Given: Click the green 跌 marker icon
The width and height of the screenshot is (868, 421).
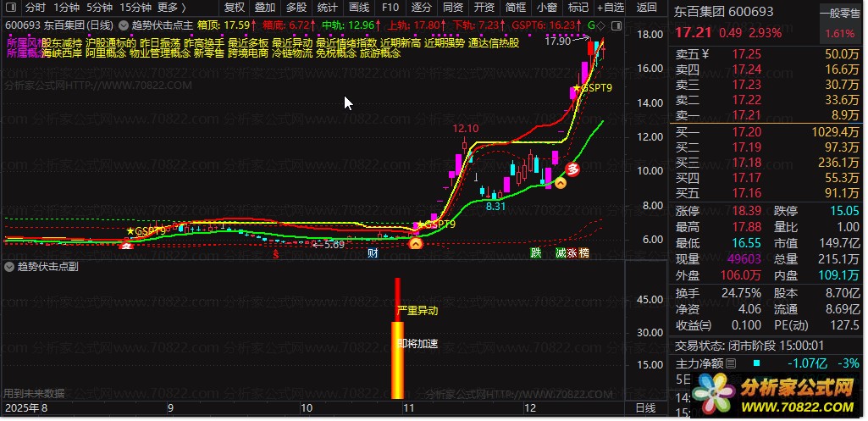Looking at the screenshot, I should point(536,253).
